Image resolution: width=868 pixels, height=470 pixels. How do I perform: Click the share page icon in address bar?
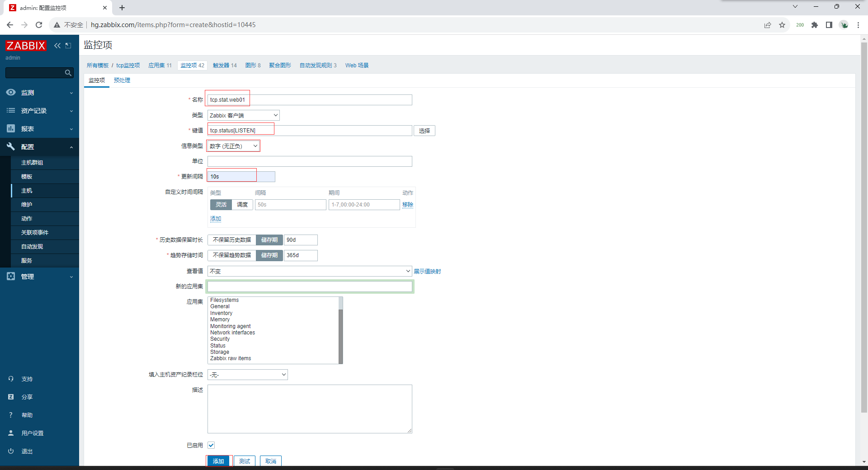768,25
